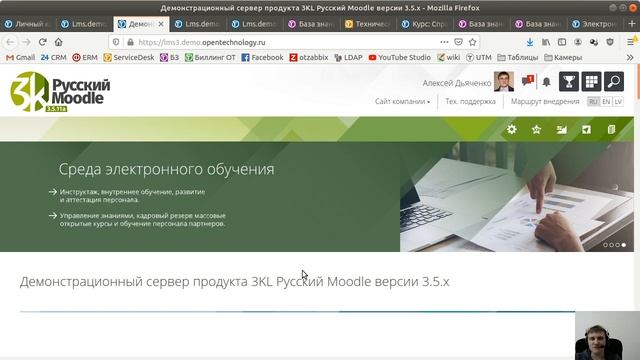The width and height of the screenshot is (640, 360).
Task: Switch to Курс: Спр tab
Action: click(x=424, y=24)
